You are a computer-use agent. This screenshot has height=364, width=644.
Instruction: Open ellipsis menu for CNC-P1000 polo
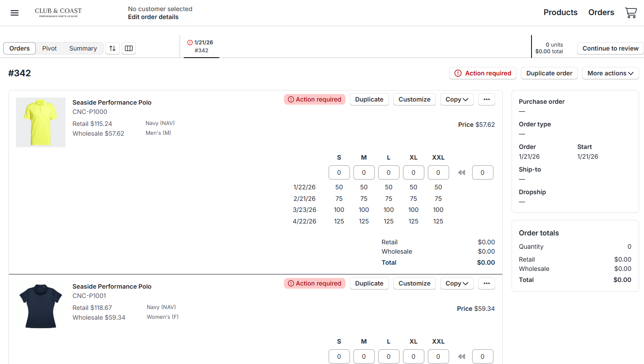tap(486, 99)
